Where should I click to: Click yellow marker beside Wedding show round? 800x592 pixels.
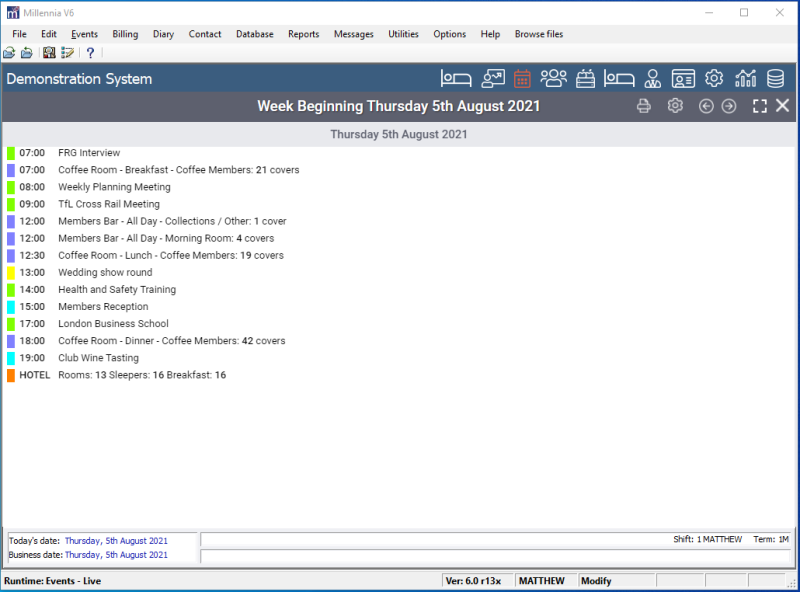point(11,273)
